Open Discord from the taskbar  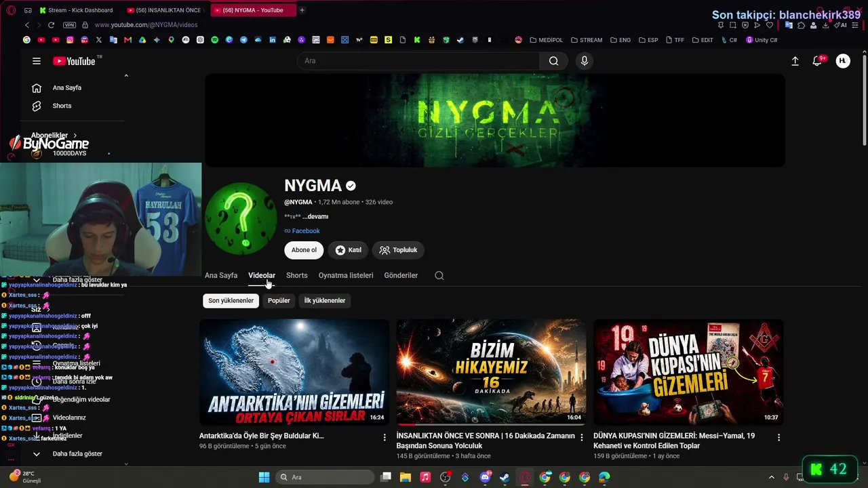pyautogui.click(x=485, y=477)
